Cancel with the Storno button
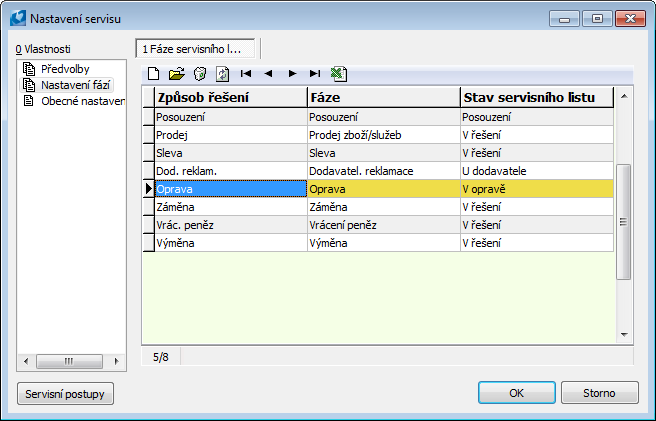 click(x=600, y=393)
